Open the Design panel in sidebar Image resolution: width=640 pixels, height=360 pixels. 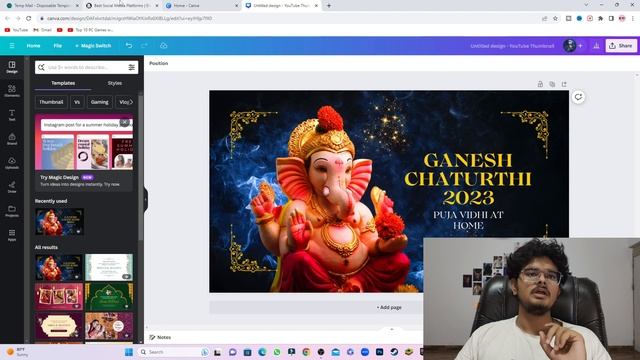point(12,67)
